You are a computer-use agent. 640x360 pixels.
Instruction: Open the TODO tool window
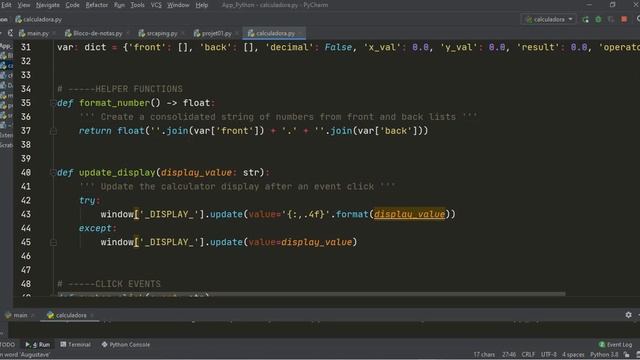pos(7,344)
